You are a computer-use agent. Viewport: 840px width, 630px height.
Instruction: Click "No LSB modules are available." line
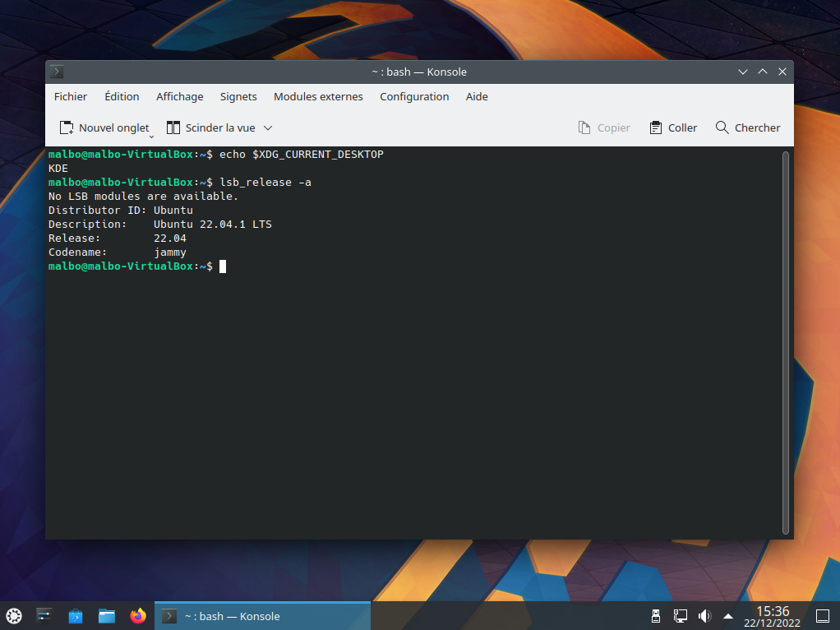(x=143, y=197)
